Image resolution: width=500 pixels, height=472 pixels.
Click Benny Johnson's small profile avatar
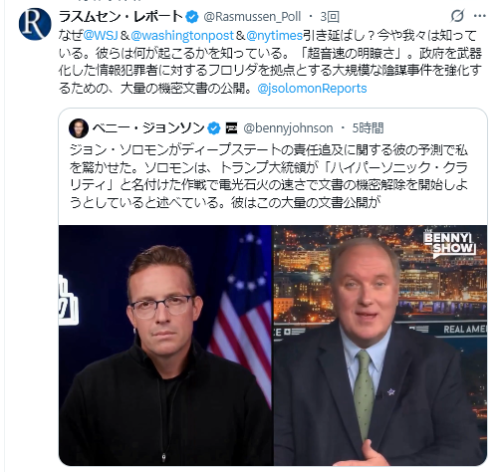pyautogui.click(x=79, y=128)
